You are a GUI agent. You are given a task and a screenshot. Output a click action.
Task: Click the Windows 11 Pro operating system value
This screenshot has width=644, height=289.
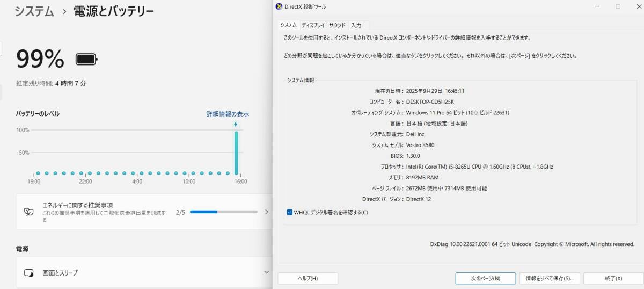coord(458,113)
